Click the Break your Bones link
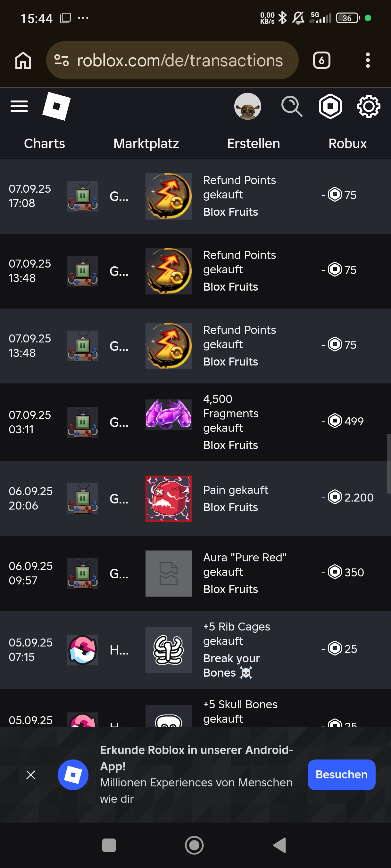Image resolution: width=391 pixels, height=868 pixels. pyautogui.click(x=231, y=665)
